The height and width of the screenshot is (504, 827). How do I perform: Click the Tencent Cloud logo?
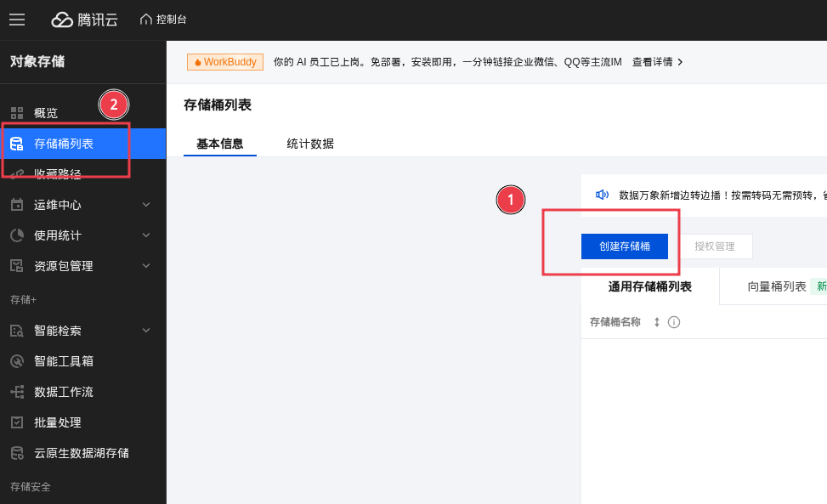[x=84, y=20]
